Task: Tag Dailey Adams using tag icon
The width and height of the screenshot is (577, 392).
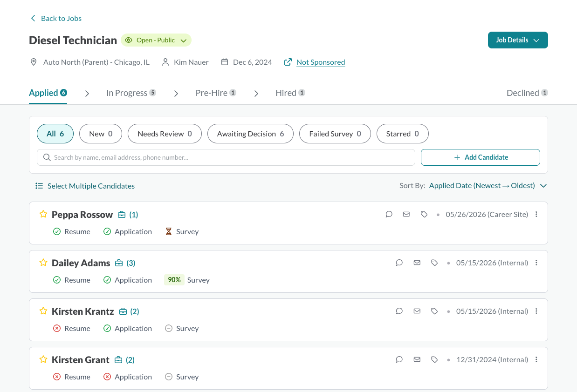Action: [x=435, y=263]
